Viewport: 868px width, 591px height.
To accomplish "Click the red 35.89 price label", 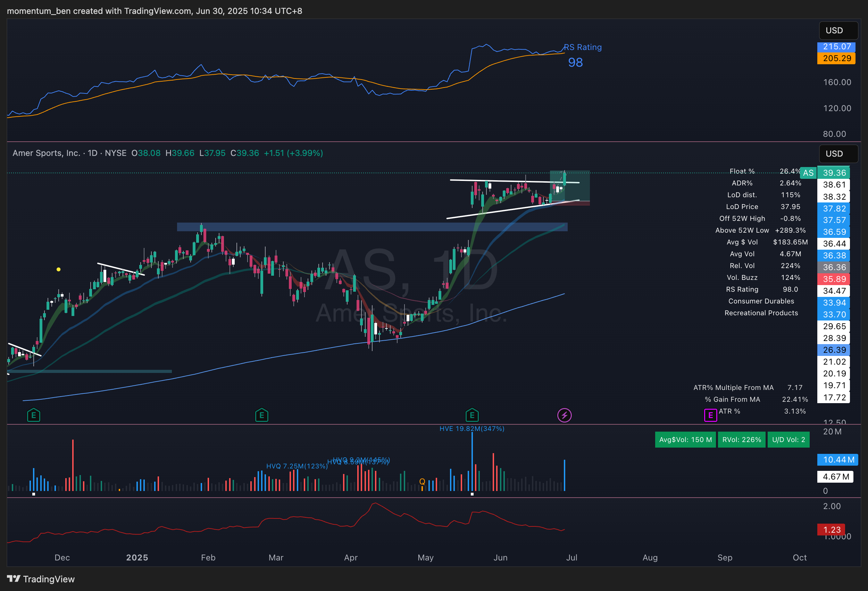I will pos(834,279).
